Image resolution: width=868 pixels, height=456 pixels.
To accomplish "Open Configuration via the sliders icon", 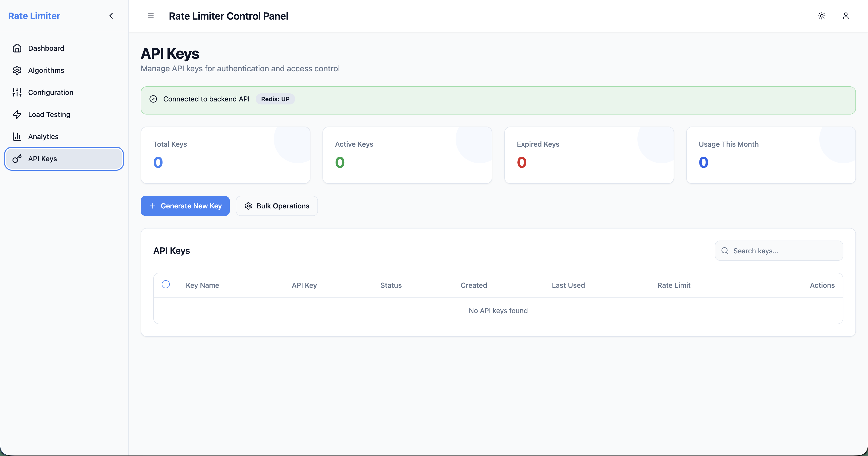I will point(17,92).
